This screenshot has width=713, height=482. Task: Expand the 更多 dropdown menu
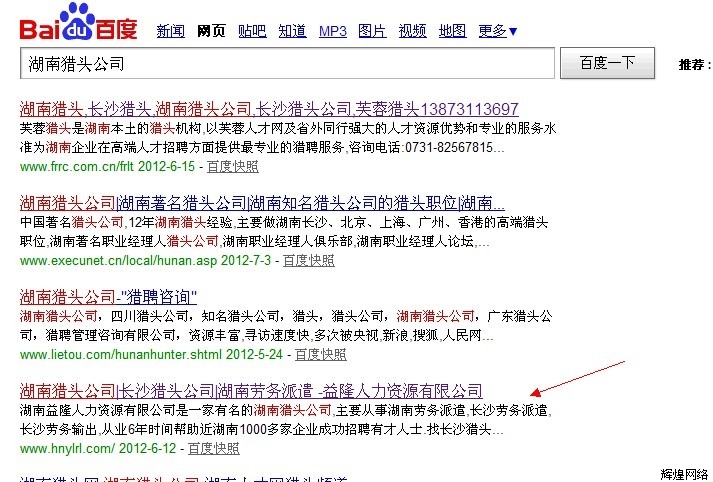tap(498, 31)
